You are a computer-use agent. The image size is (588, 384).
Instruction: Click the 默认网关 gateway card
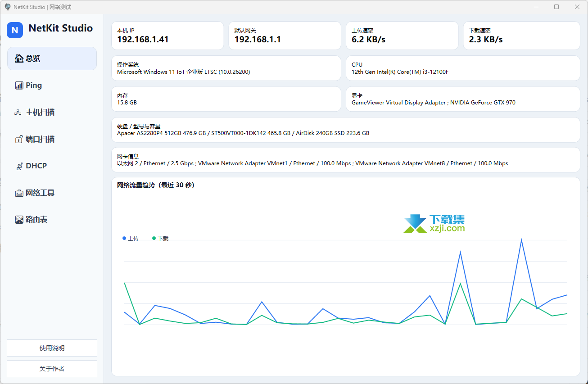click(x=285, y=35)
